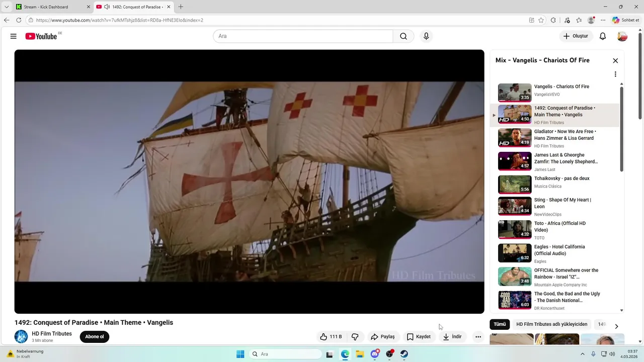
Task: Open File Explorer from taskbar
Action: [360, 354]
